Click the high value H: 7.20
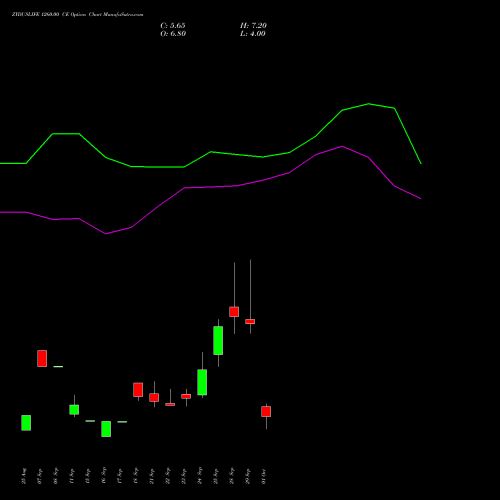Image resolution: width=500 pixels, height=500 pixels. click(x=253, y=26)
